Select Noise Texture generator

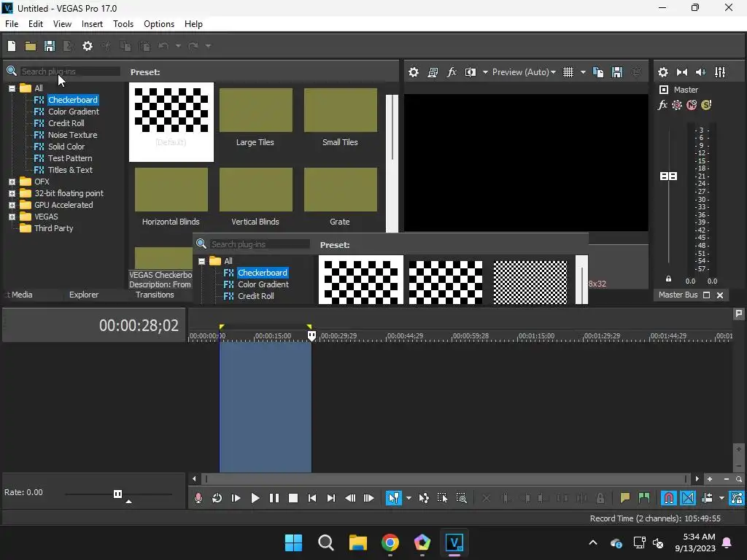pyautogui.click(x=72, y=135)
